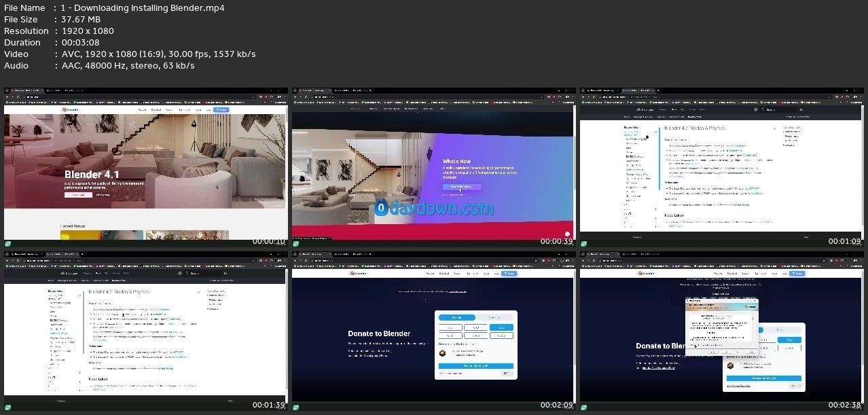Click the green taskbar icon in the 00:01:09 frame

coord(584,243)
